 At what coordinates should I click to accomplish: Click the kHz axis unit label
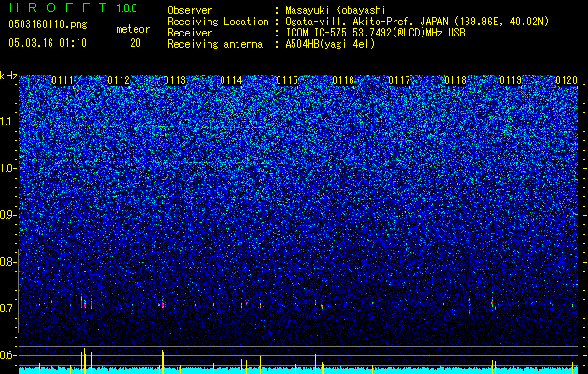coord(8,76)
